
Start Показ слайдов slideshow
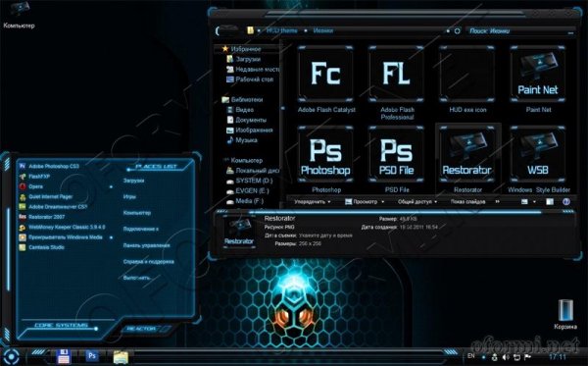(x=467, y=201)
